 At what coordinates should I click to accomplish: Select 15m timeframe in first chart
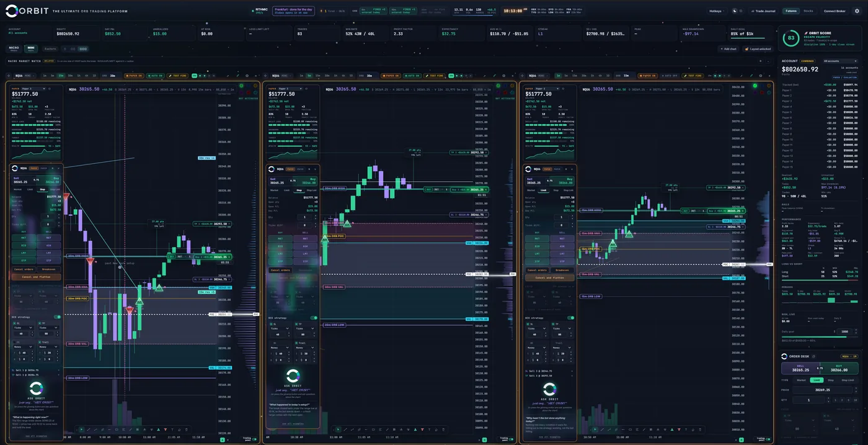point(61,76)
